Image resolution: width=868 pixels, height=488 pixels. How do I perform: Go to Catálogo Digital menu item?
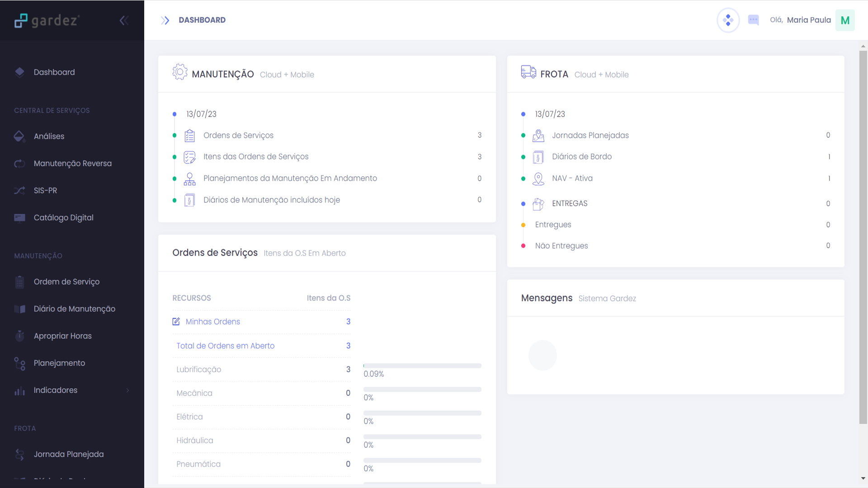63,218
